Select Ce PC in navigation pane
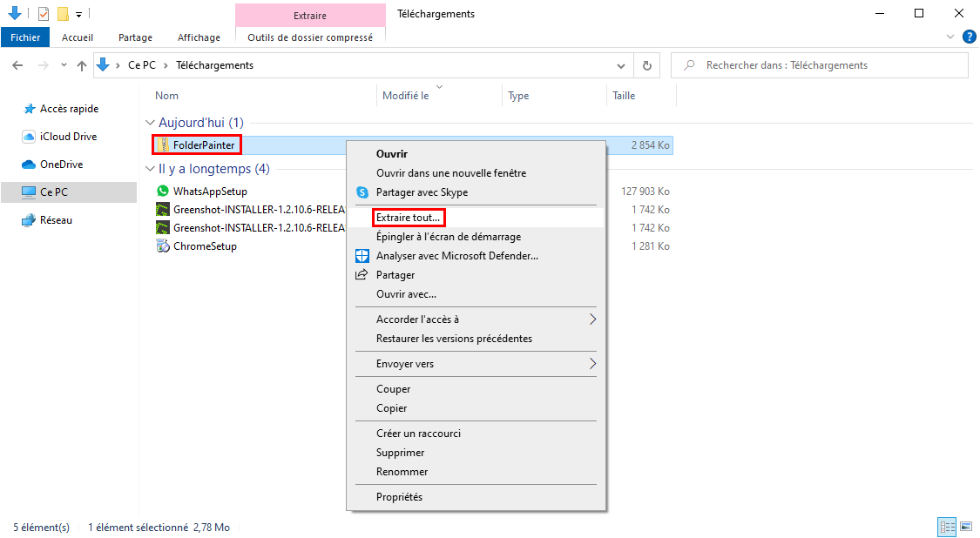Image resolution: width=980 pixels, height=538 pixels. tap(69, 192)
